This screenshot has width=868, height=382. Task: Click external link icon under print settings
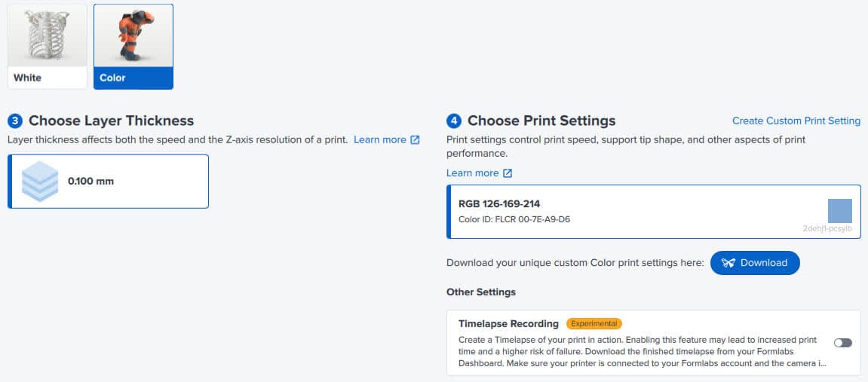(x=508, y=173)
